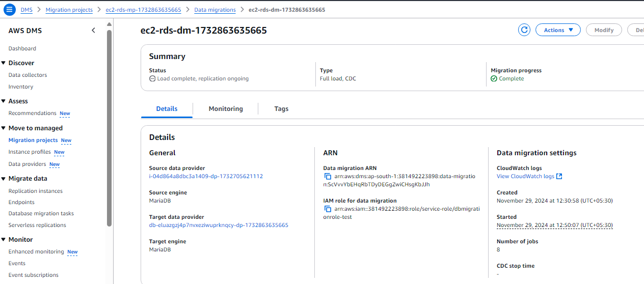Open the Actions dropdown
644x284 pixels.
[558, 30]
